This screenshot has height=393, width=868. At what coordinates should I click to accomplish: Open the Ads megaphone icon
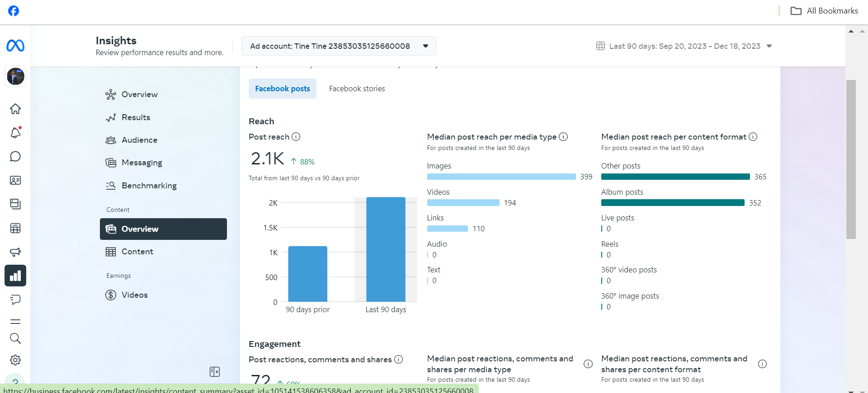pyautogui.click(x=15, y=252)
